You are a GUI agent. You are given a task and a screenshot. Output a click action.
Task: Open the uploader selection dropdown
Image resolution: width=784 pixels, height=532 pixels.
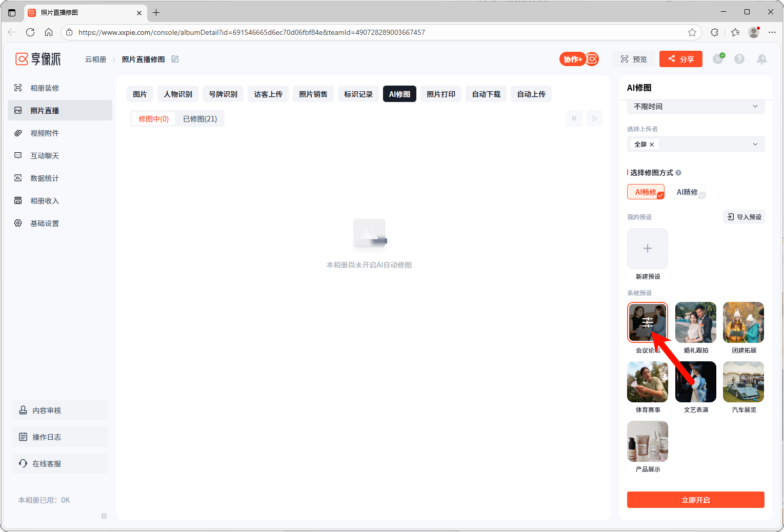coord(755,144)
